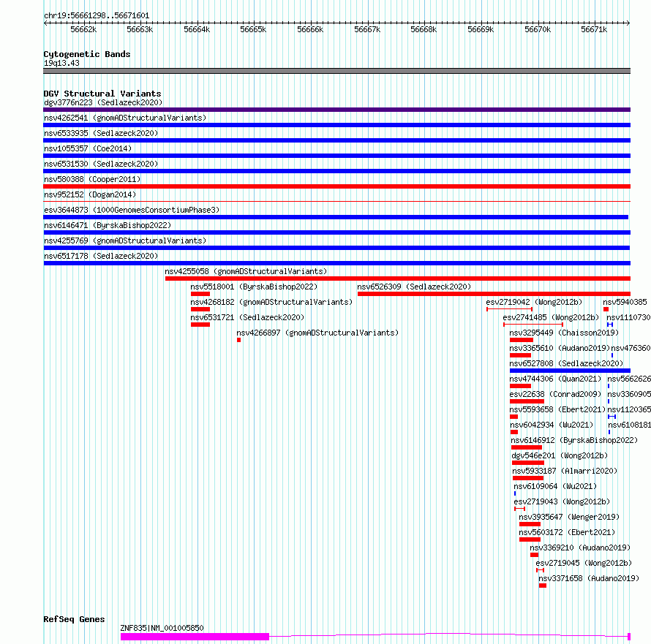Click the red nsv580388 variant bar

tap(336, 186)
